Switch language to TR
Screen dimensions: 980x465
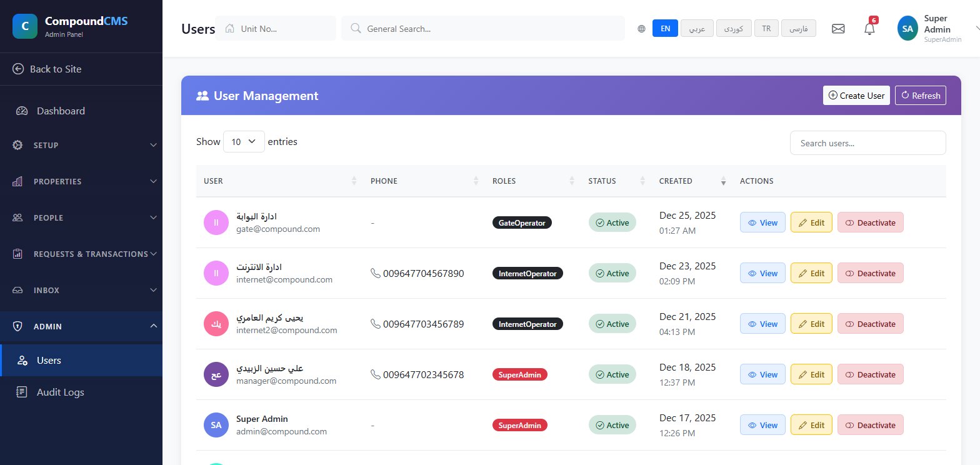[x=766, y=29]
